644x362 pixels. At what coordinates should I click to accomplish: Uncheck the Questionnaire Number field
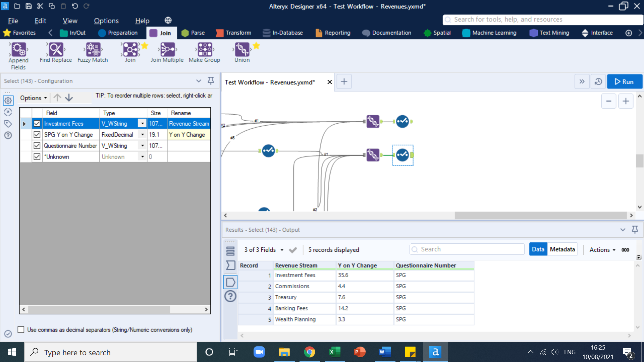[37, 145]
